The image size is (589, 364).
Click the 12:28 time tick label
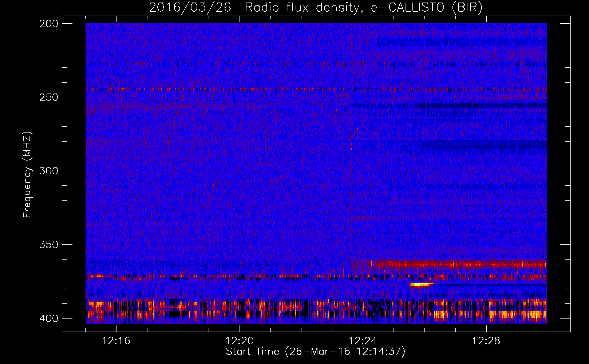coord(486,341)
